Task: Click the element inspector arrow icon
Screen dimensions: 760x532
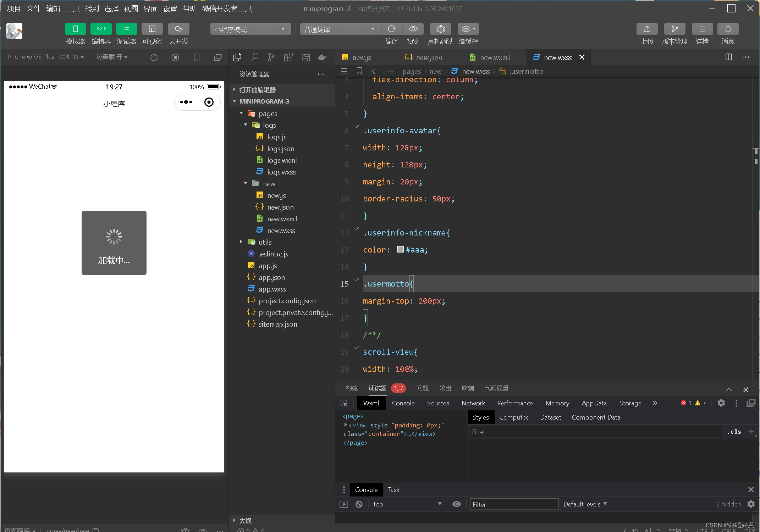Action: 344,403
